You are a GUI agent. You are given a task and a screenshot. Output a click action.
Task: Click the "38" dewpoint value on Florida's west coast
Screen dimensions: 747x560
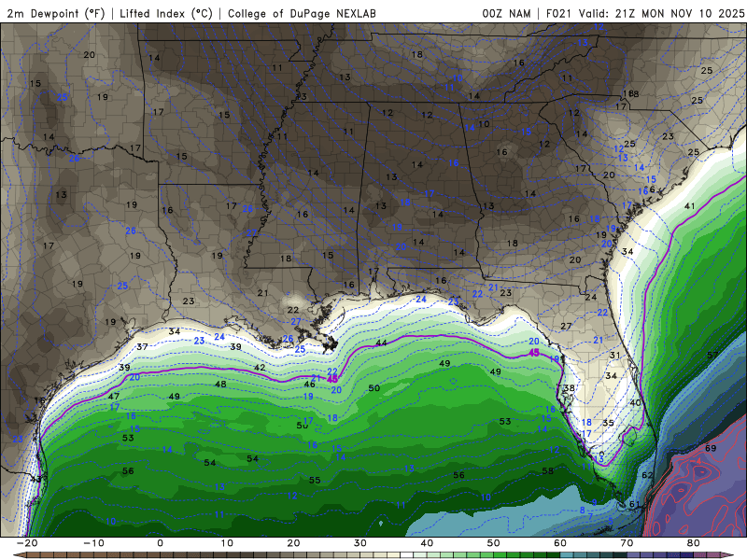coord(569,388)
